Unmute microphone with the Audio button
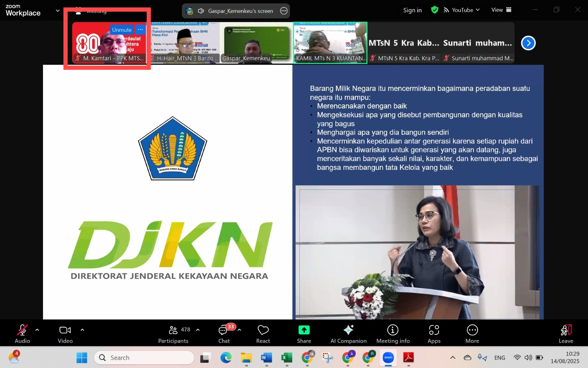This screenshot has height=368, width=588. (22, 334)
